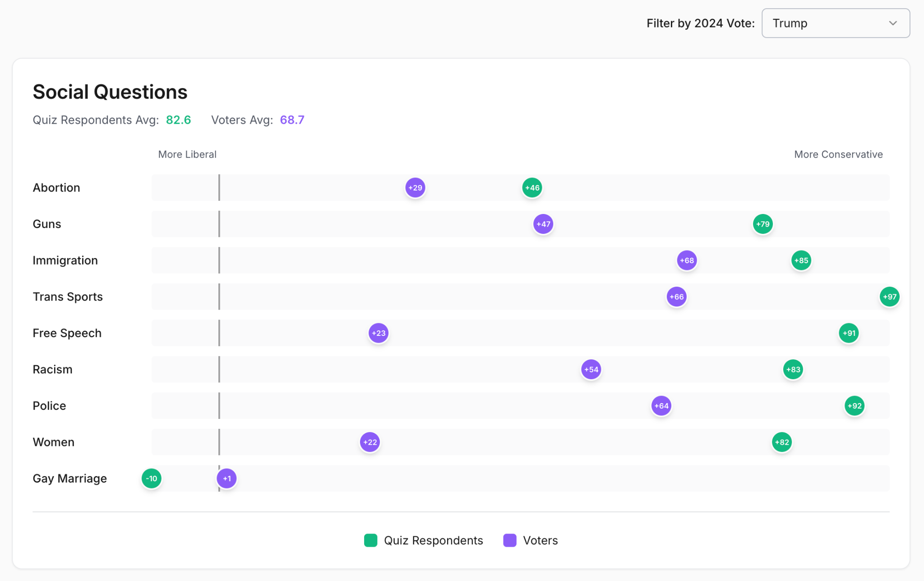Click the Voters legend label

coord(540,540)
